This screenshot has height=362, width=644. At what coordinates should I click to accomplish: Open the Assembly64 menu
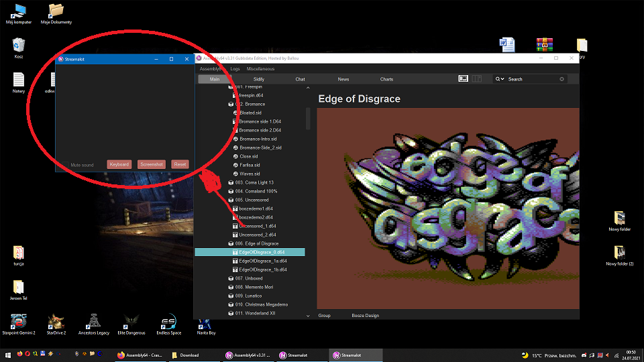[x=210, y=68]
